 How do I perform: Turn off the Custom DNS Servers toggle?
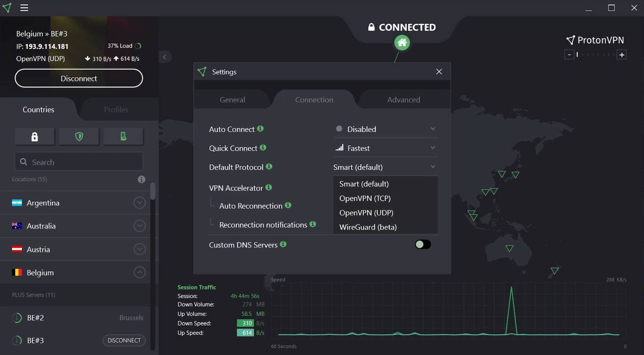422,244
